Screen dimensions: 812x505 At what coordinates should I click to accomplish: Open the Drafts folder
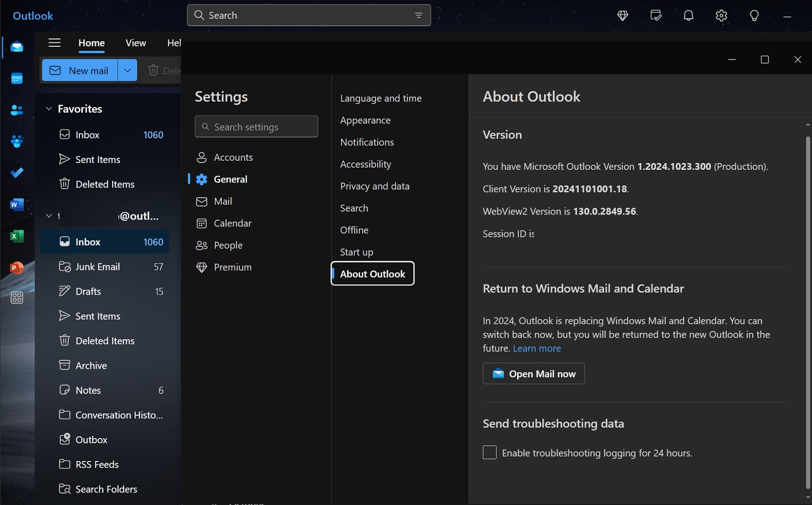coord(105,291)
